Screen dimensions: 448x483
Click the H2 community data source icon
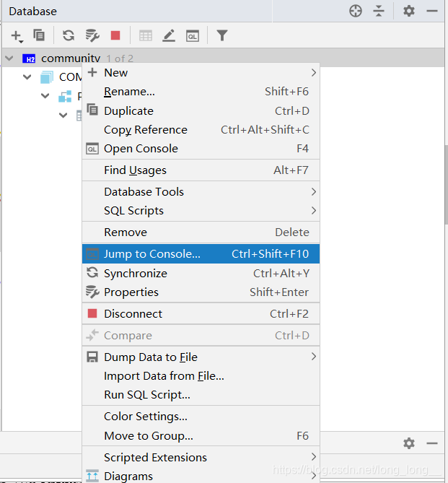29,58
